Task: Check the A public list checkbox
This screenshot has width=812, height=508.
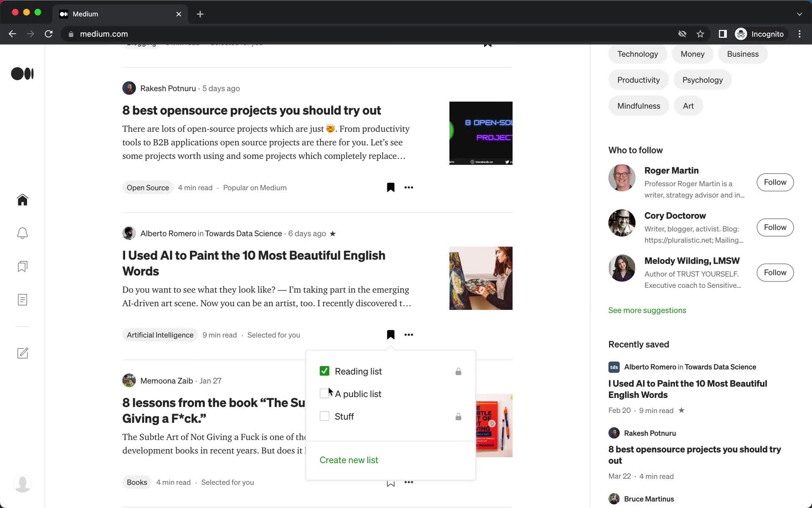Action: (324, 394)
